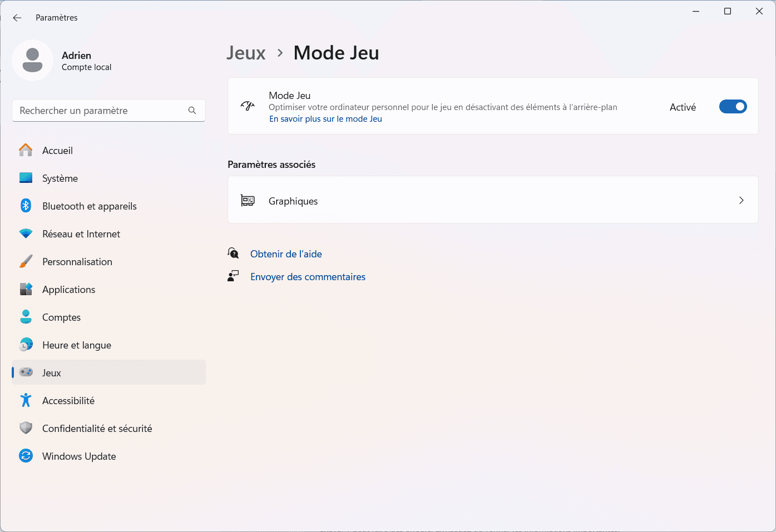This screenshot has height=532, width=776.
Task: Go to Windows Update
Action: [x=108, y=456]
